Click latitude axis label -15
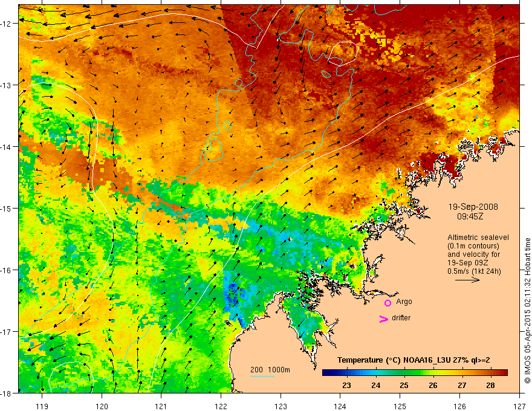 (7, 208)
